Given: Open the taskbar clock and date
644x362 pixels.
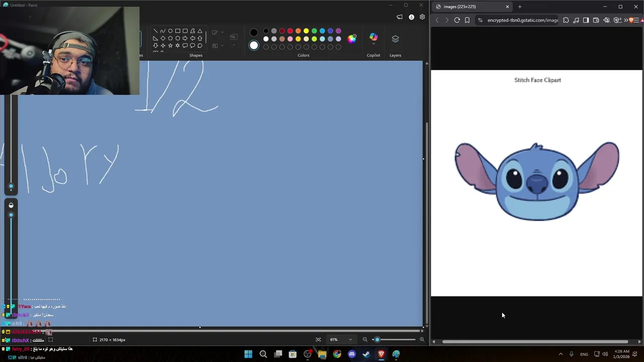Looking at the screenshot, I should [622, 354].
